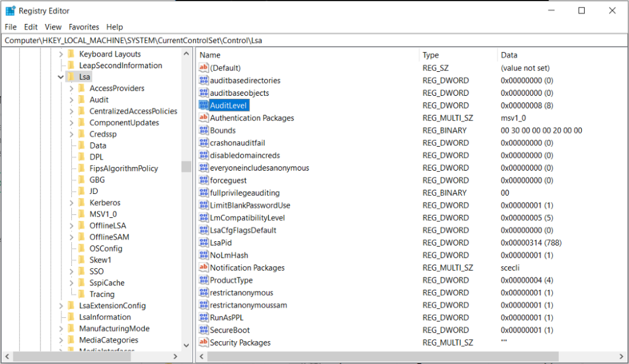Click the icon for Security Packages value
This screenshot has width=629, height=364.
(204, 343)
